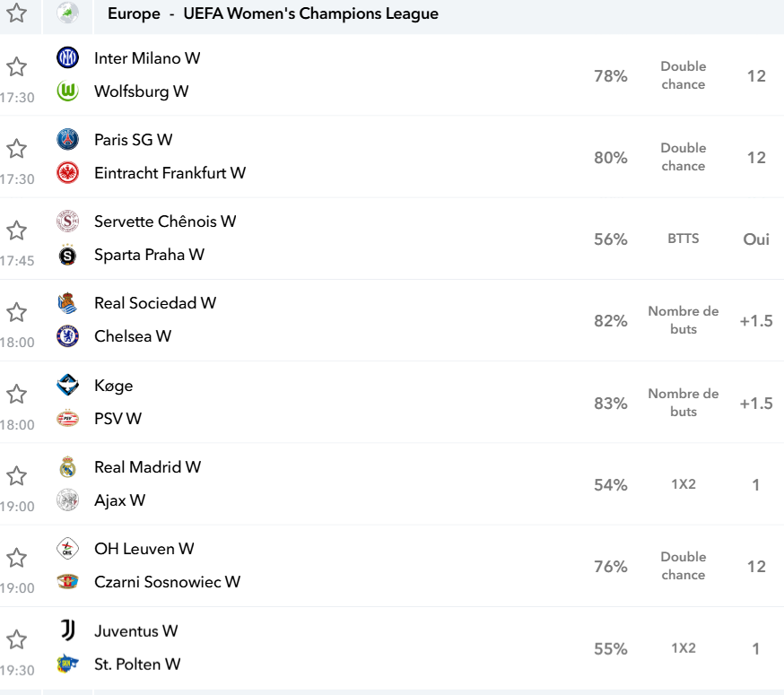Click the Europe globe icon in header

(67, 13)
